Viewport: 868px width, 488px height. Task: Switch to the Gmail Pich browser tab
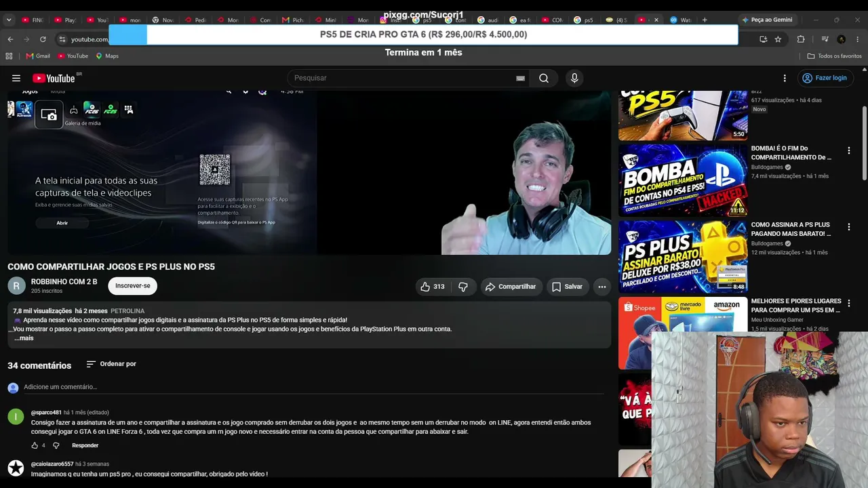tap(293, 20)
